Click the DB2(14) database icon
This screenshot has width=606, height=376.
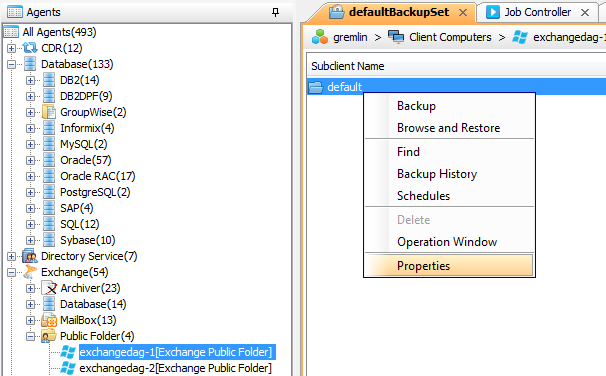click(x=49, y=80)
